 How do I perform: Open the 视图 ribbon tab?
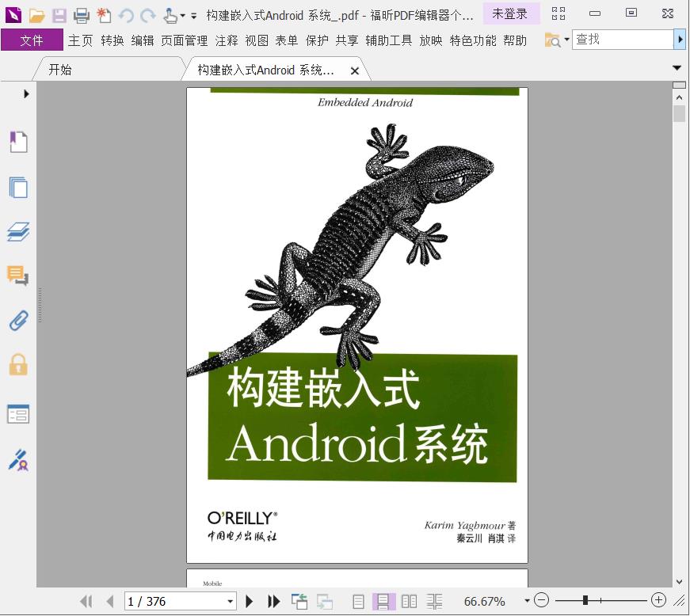click(257, 40)
